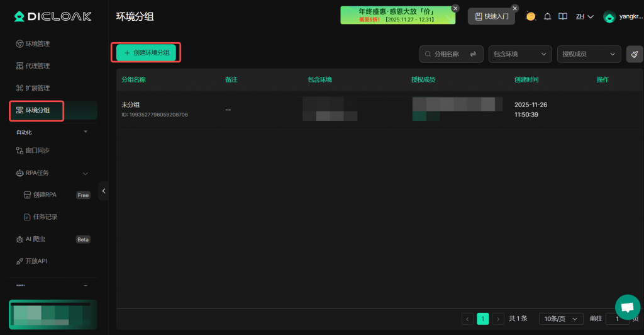The width and height of the screenshot is (644, 335).
Task: Collapse the left sidebar panel
Action: [x=104, y=191]
